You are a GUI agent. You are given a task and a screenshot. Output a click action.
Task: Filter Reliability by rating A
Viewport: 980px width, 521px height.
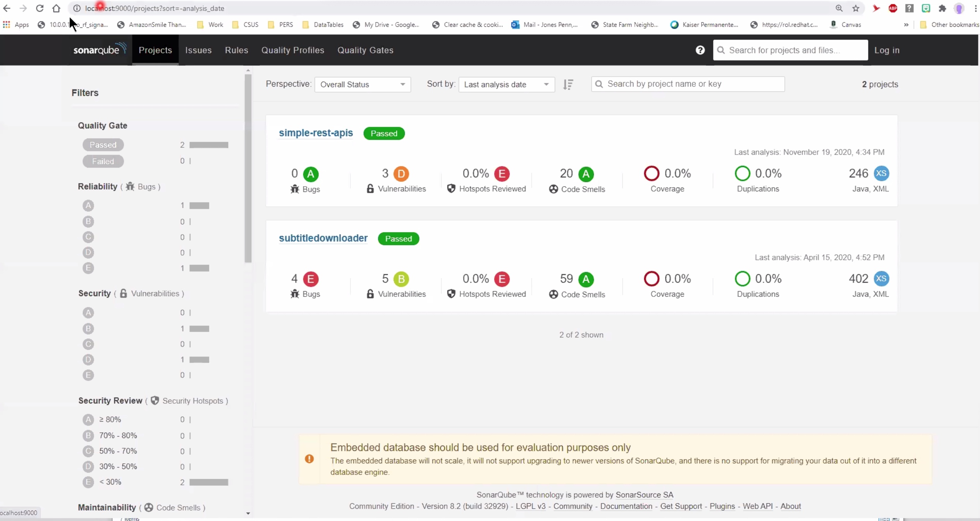(x=88, y=206)
